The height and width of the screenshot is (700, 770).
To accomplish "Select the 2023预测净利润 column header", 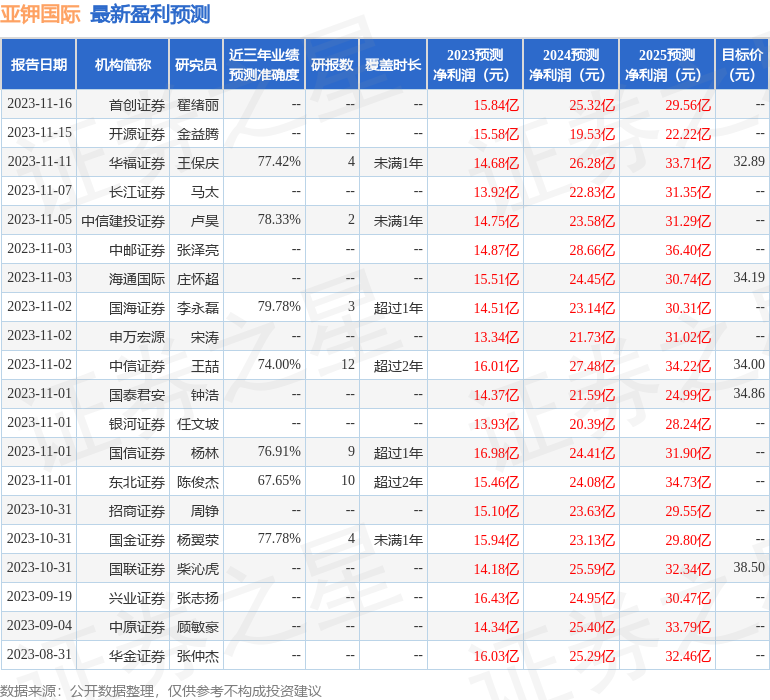I will (x=475, y=64).
